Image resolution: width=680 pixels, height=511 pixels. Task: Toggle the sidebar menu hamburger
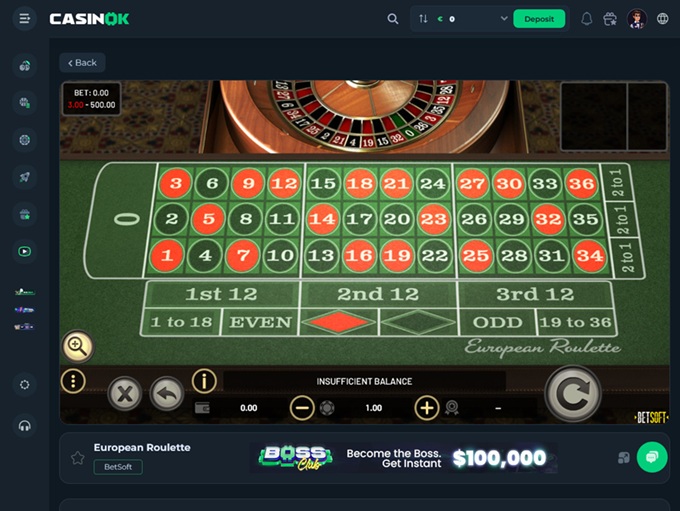[24, 19]
